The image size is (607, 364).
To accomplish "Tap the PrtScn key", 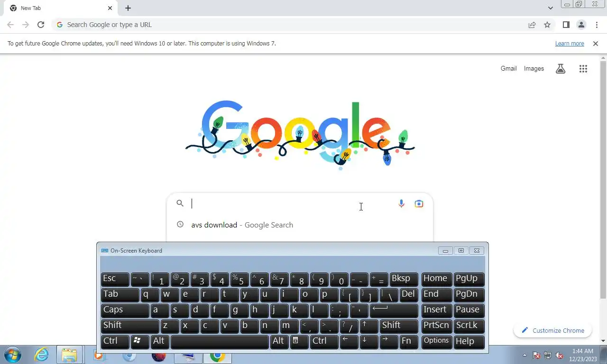I will (x=436, y=326).
